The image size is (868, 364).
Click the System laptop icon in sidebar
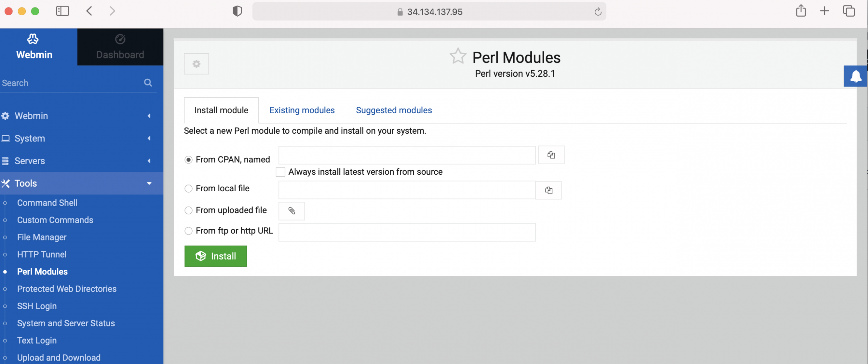pos(5,138)
